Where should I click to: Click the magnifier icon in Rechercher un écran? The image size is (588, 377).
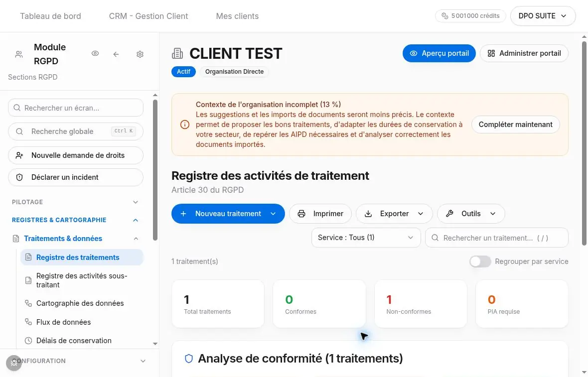(x=17, y=108)
